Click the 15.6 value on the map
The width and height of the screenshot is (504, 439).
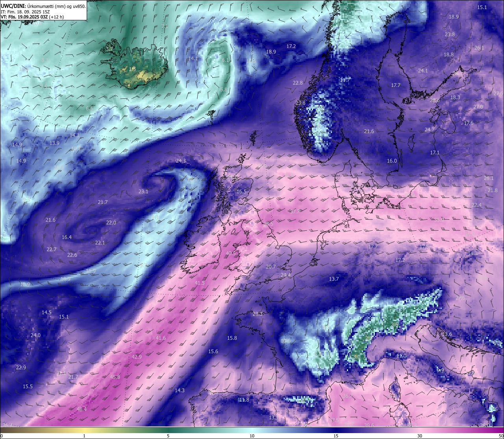pos(213,351)
